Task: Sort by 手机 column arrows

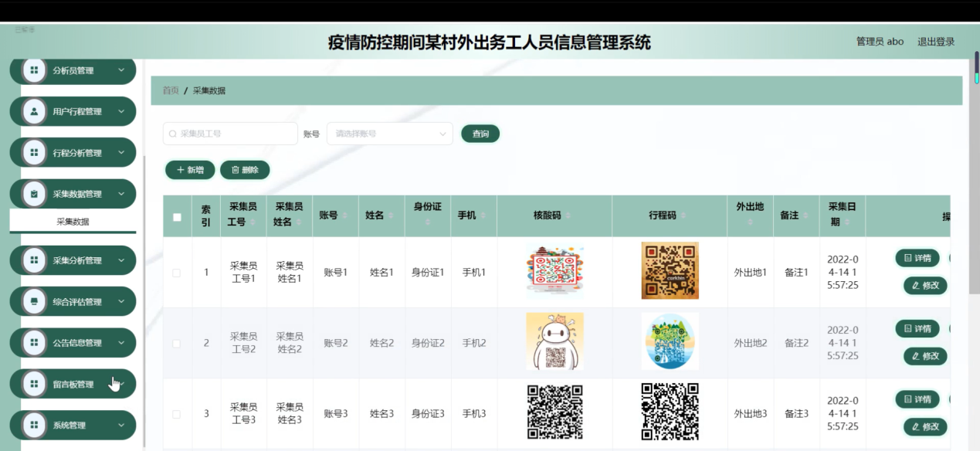Action: click(x=483, y=216)
